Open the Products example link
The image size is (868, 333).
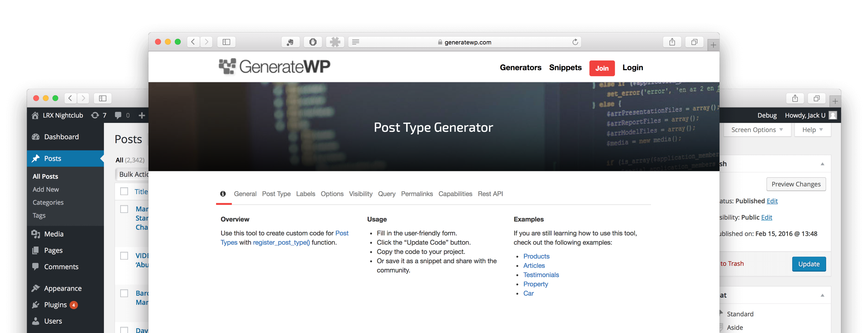536,256
